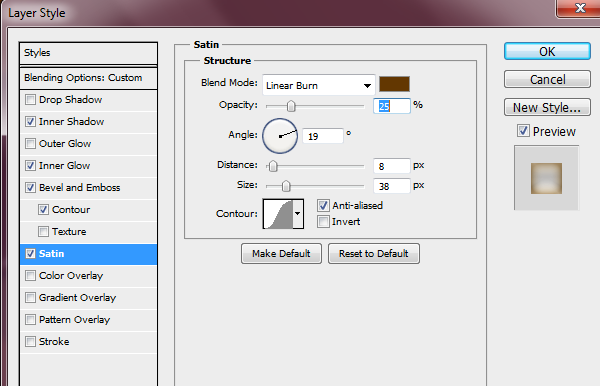Select the Color Overlay label
The image size is (600, 386).
[71, 275]
